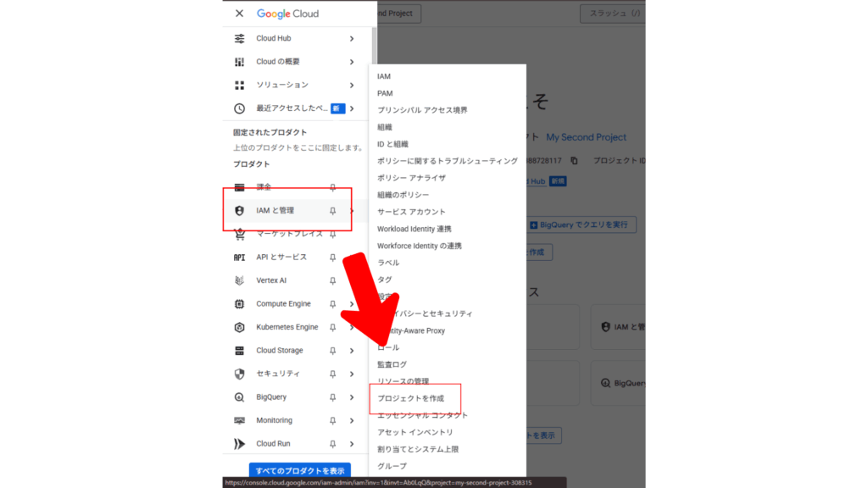Expand the Cloud Storage submenu arrow
868x488 pixels.
tap(352, 351)
